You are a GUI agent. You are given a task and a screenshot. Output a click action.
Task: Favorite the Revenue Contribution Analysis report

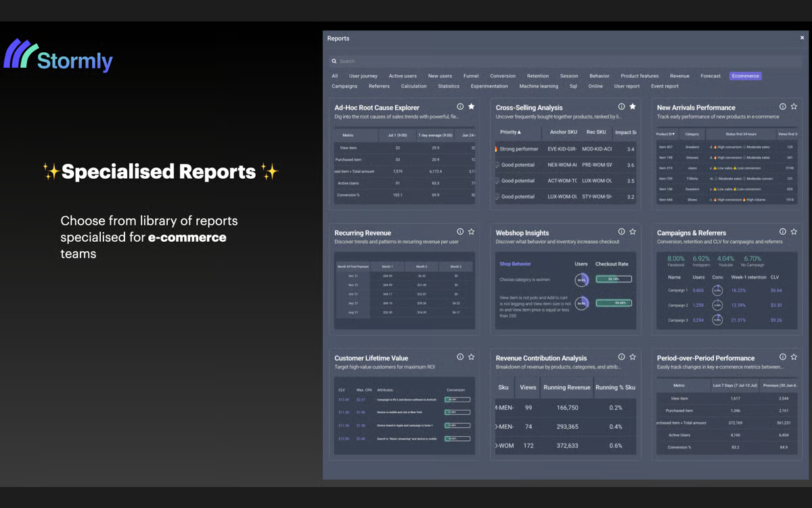tap(633, 357)
